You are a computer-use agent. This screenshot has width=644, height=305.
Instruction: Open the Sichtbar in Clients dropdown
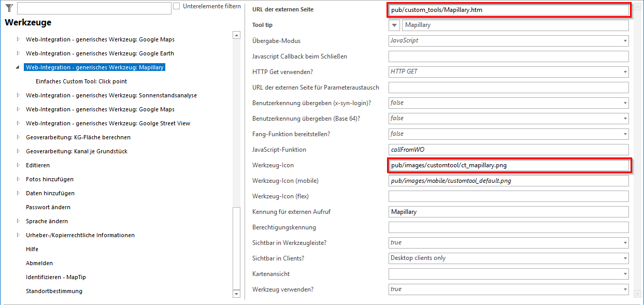(x=625, y=258)
